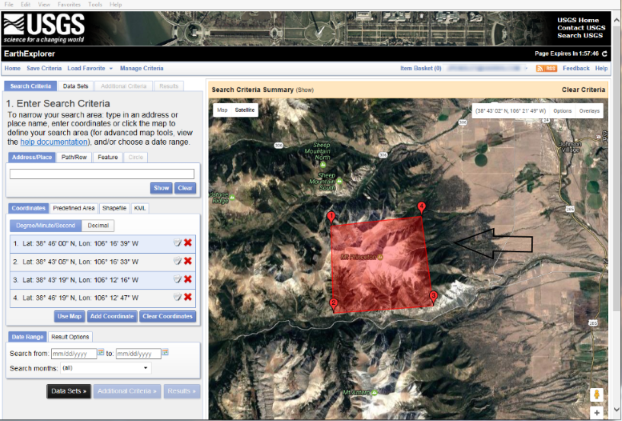Click the Address/Place text field
Image resolution: width=622 pixels, height=421 pixels.
click(x=101, y=174)
